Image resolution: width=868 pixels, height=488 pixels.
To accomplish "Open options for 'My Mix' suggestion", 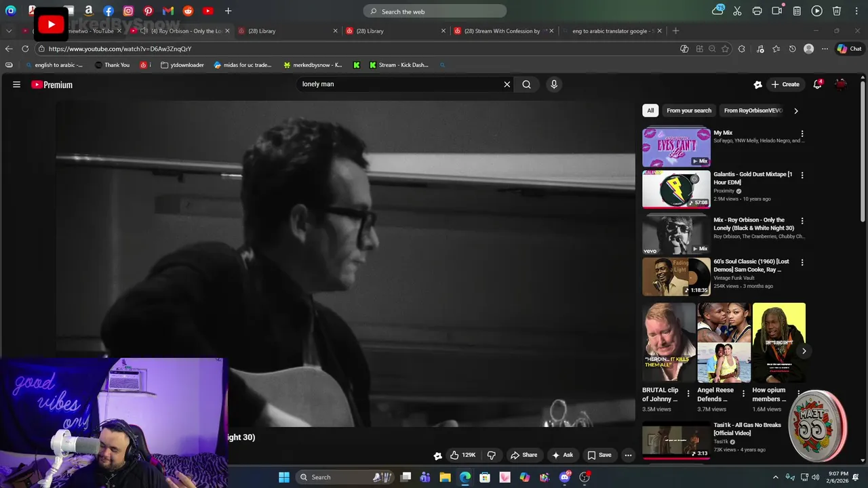I will (x=802, y=134).
